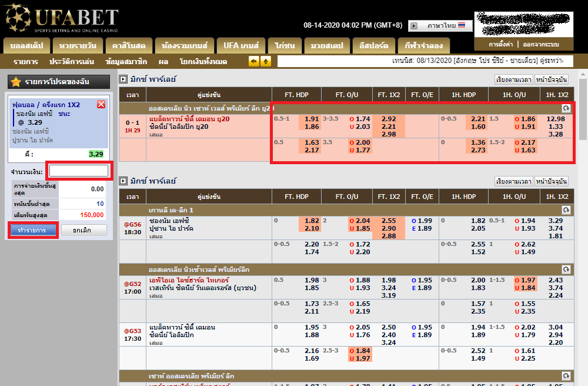Refresh the ออสเตรเลีย นิวเซ้าเวลส์ พรีเมียร์ลีก odds

coord(566,269)
